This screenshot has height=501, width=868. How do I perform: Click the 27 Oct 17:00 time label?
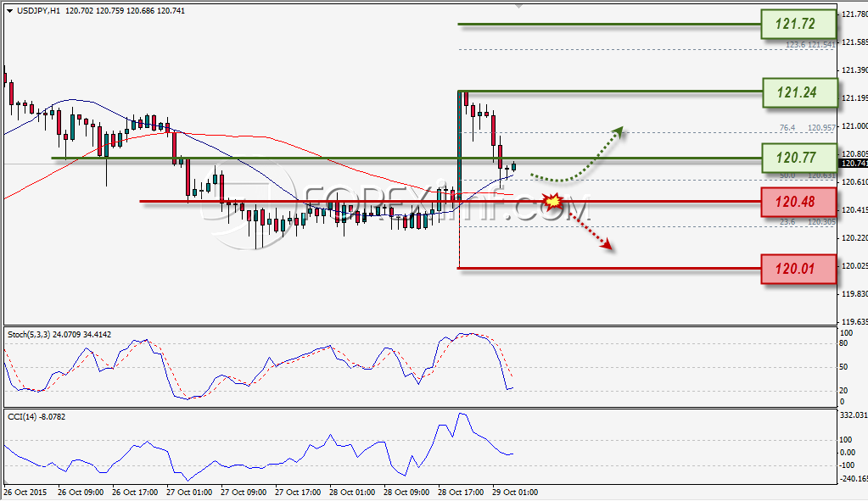[x=297, y=493]
